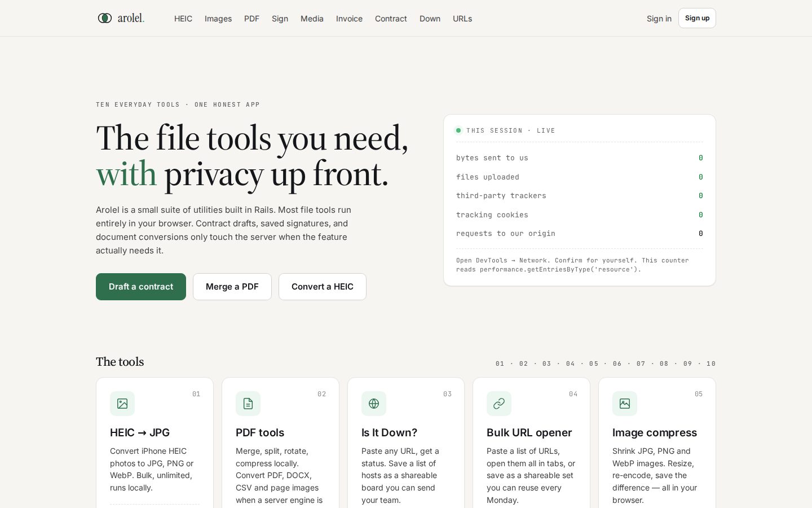Open the Bulk URL opener card title
The height and width of the screenshot is (508, 812).
(529, 432)
